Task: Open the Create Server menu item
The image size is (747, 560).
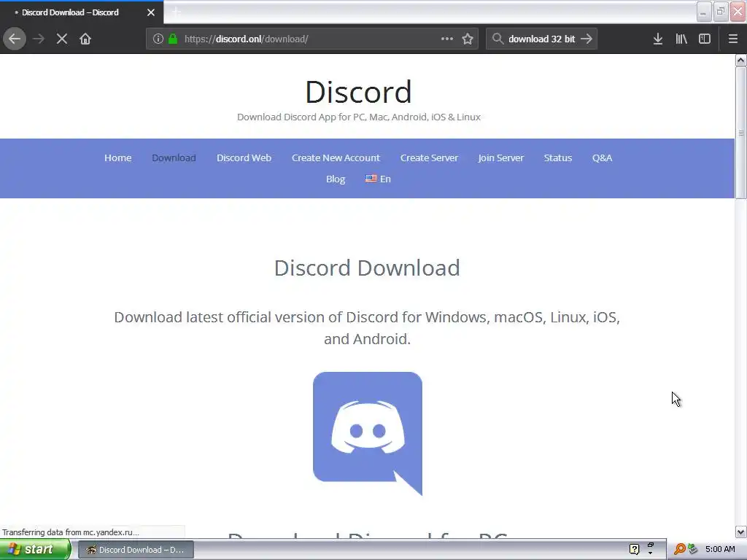Action: (x=429, y=157)
